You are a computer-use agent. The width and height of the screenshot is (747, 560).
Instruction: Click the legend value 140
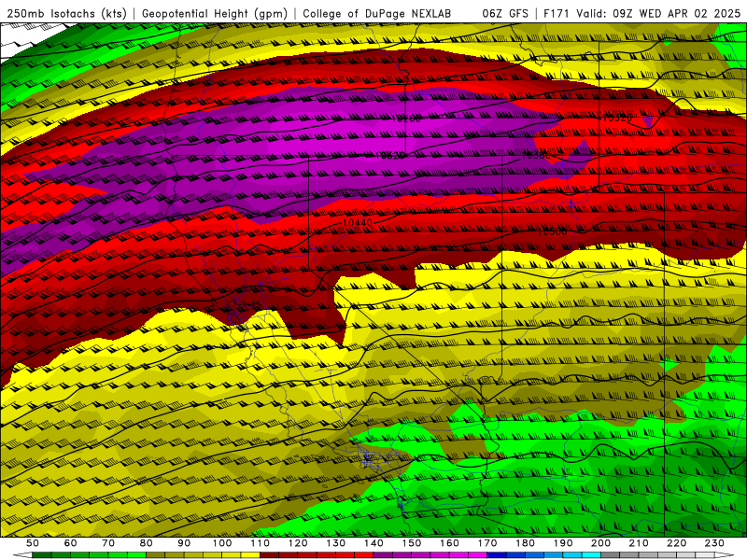coord(373,543)
